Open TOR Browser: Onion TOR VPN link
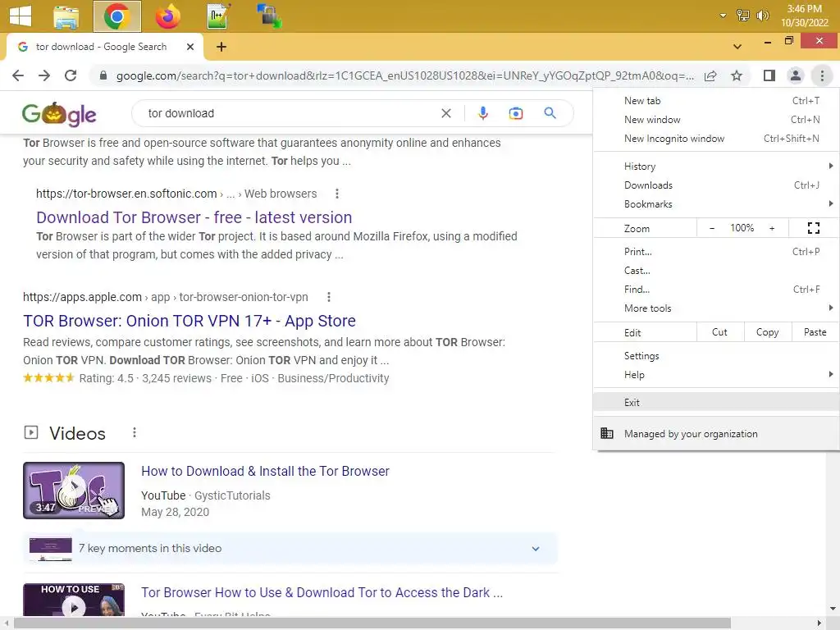The height and width of the screenshot is (630, 840). click(189, 321)
